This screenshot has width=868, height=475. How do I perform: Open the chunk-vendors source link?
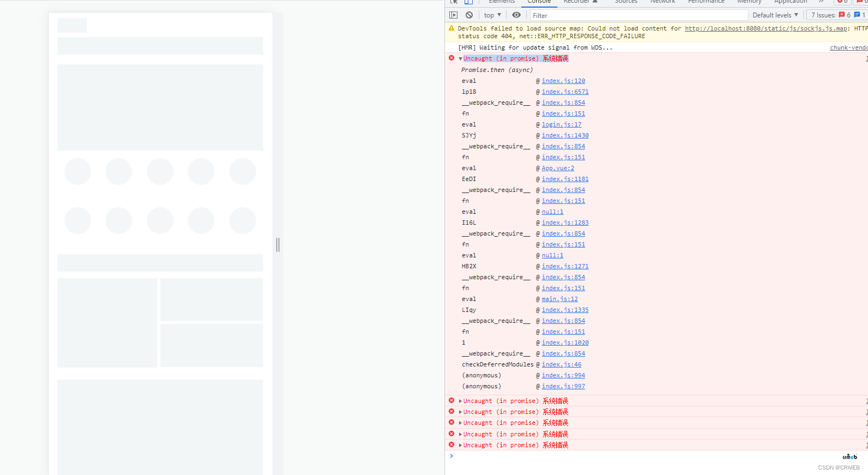[849, 47]
